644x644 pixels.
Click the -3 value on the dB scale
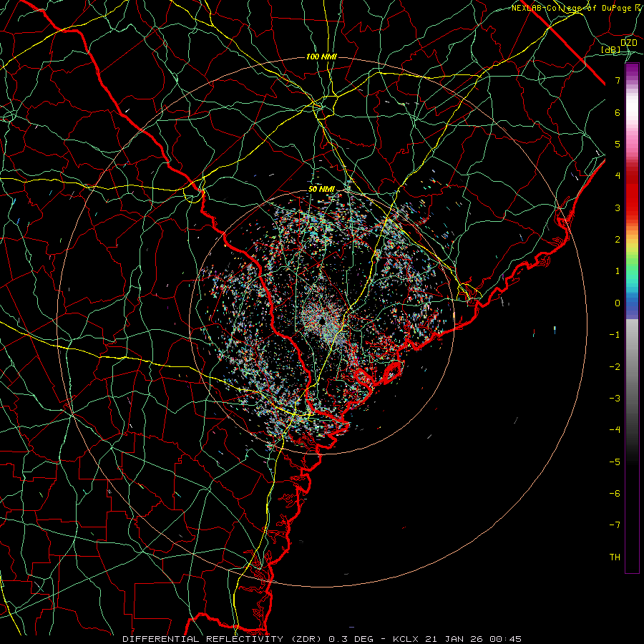pyautogui.click(x=615, y=399)
